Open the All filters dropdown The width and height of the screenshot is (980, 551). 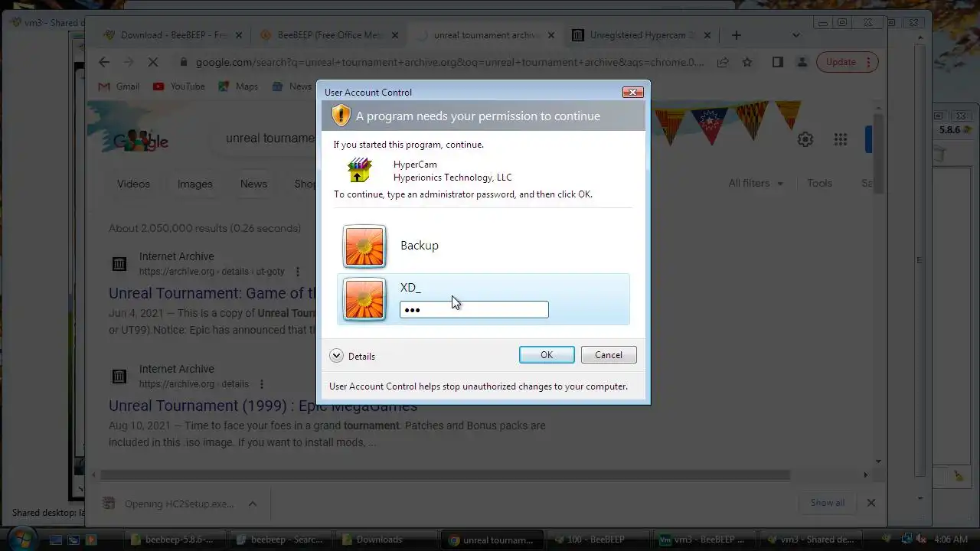(x=756, y=184)
